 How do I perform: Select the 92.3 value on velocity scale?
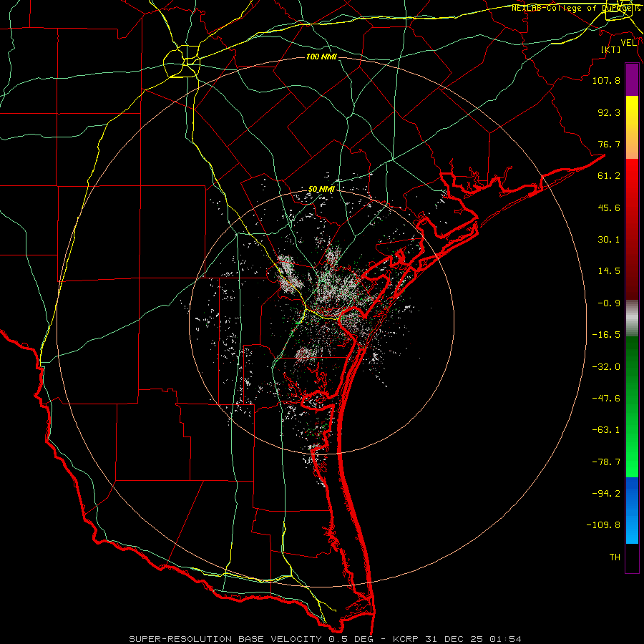[x=609, y=112]
